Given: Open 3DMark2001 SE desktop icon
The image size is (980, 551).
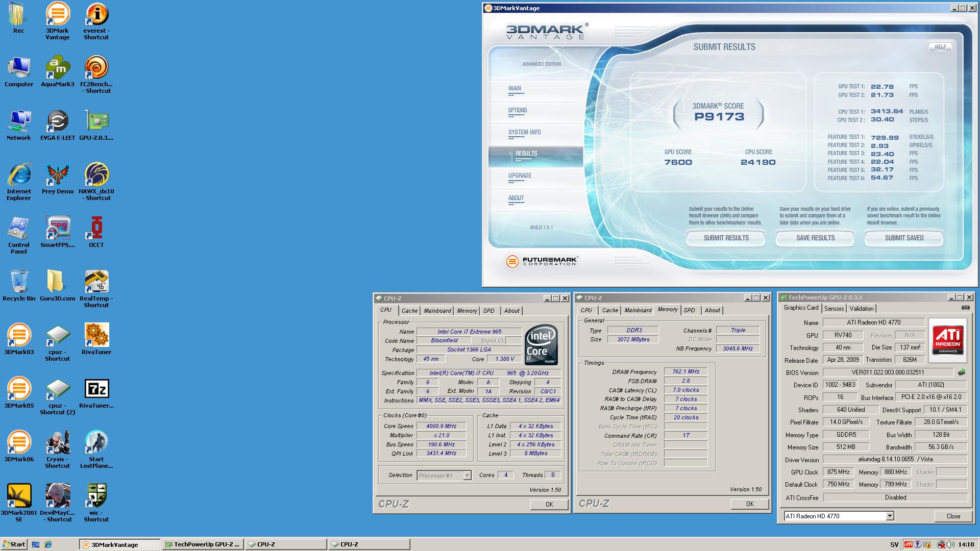Looking at the screenshot, I should pos(19,503).
